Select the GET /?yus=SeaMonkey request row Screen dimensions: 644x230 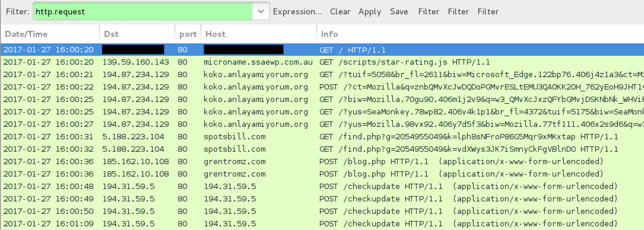(x=322, y=111)
